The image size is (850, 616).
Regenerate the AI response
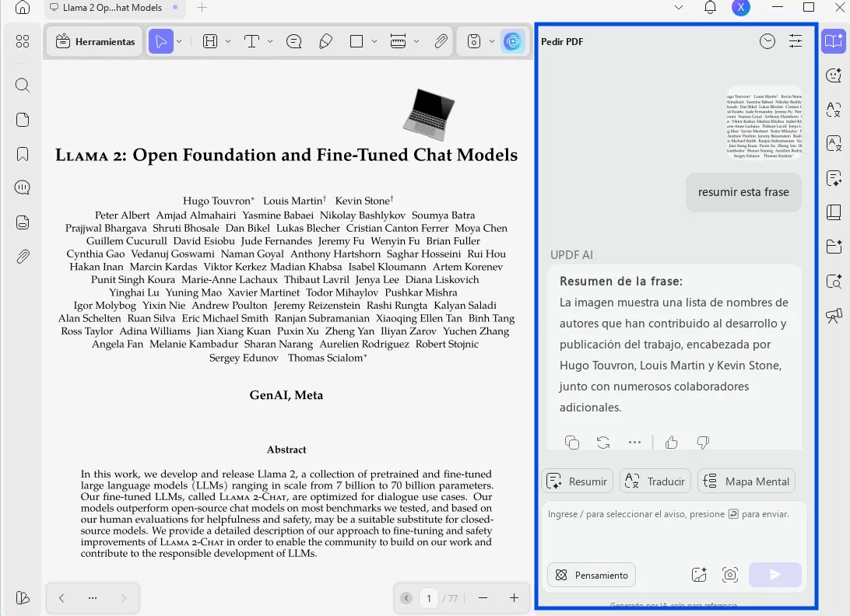click(603, 442)
